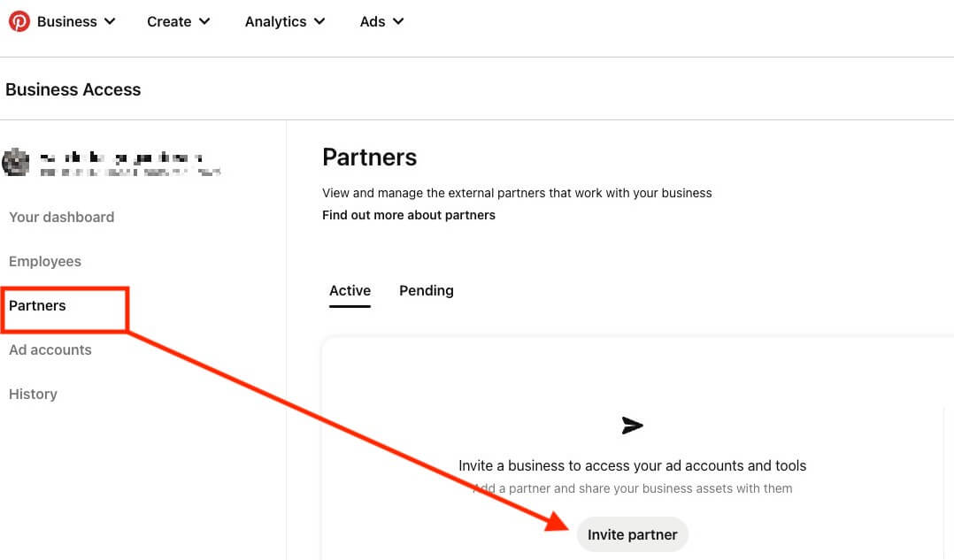Open Find out more about partners link
Image resolution: width=954 pixels, height=560 pixels.
point(409,215)
